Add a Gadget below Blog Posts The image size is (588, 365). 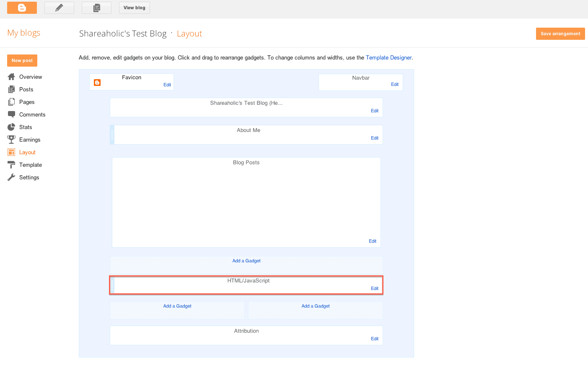pyautogui.click(x=246, y=261)
